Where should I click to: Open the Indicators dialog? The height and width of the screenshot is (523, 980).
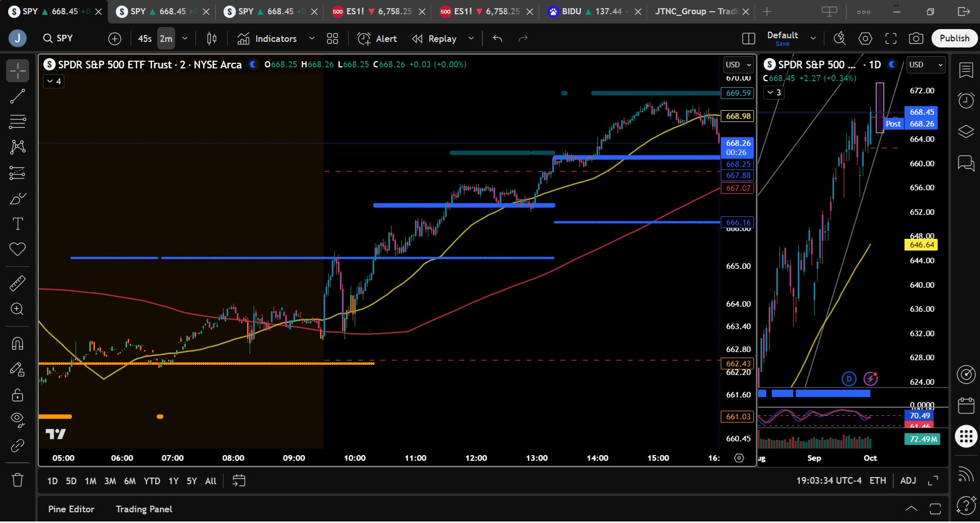267,39
